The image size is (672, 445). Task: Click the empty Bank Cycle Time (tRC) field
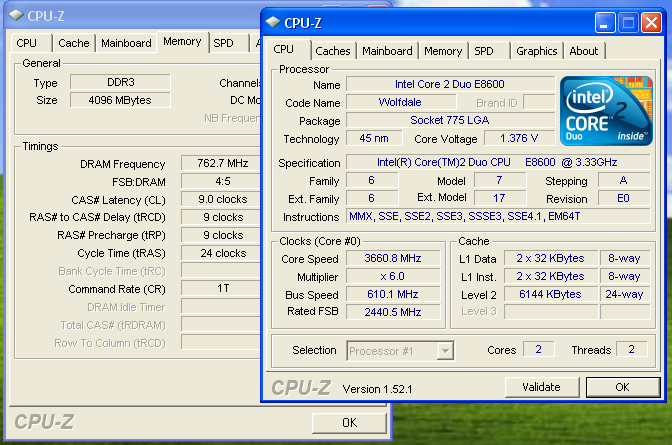coord(222,271)
